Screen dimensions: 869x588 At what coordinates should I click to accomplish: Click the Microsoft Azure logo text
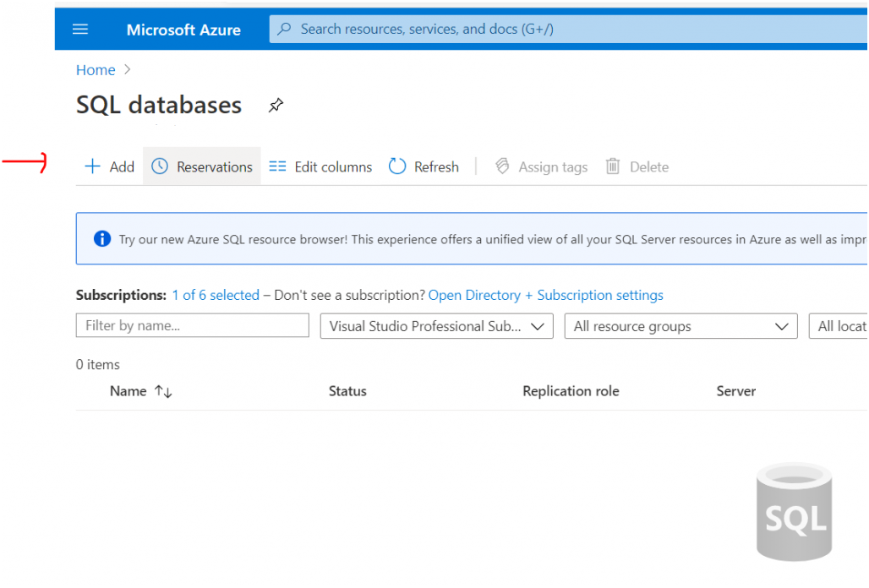[x=183, y=30]
